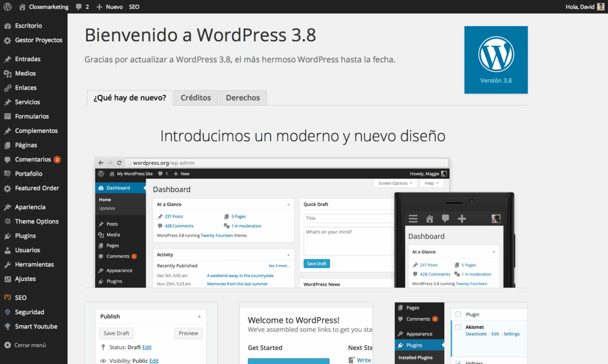Click the Save Draft button in Publish box
Viewport: 608px width, 364px height.
tap(116, 333)
